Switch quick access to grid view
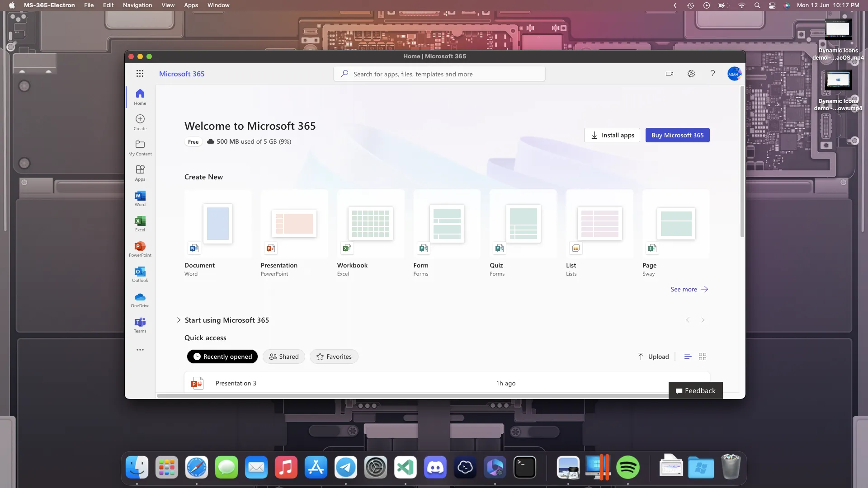 click(x=702, y=356)
